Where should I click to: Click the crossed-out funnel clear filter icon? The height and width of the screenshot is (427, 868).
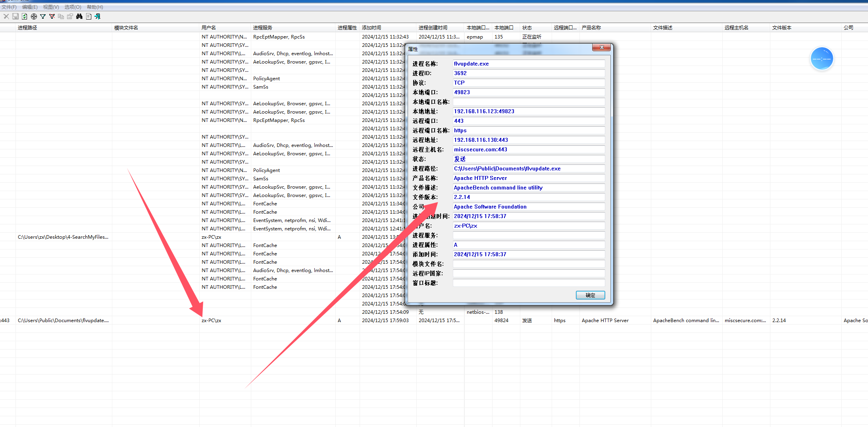tap(52, 16)
